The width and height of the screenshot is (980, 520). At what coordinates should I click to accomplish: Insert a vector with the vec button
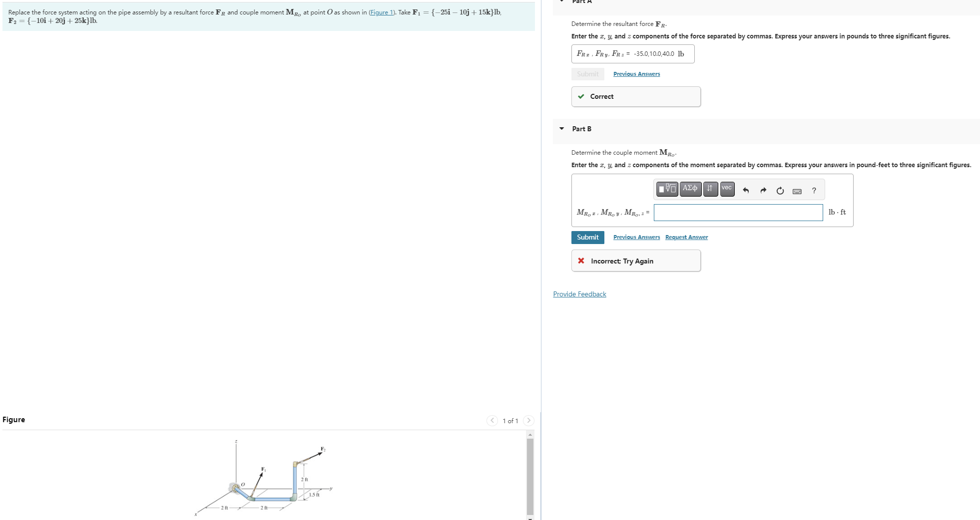coord(727,189)
